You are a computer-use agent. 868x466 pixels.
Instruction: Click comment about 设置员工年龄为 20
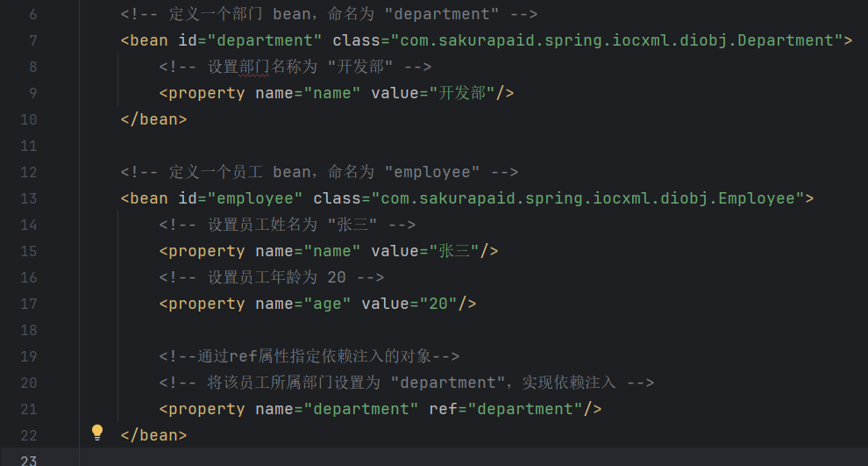click(272, 277)
